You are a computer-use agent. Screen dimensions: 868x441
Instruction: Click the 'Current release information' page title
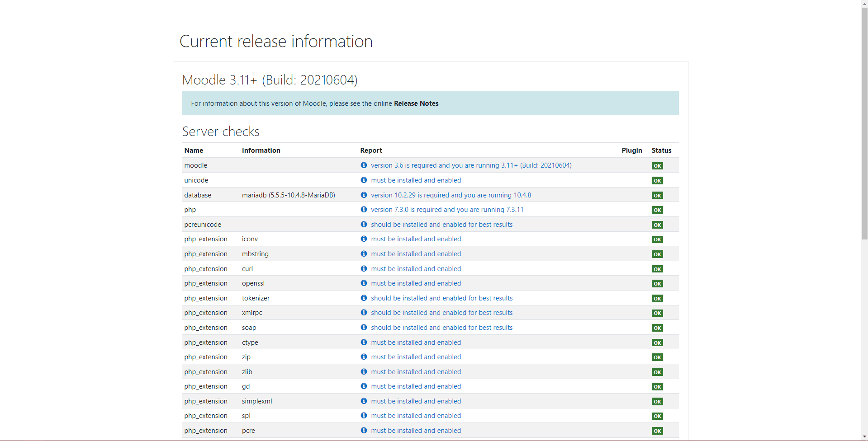coord(276,41)
